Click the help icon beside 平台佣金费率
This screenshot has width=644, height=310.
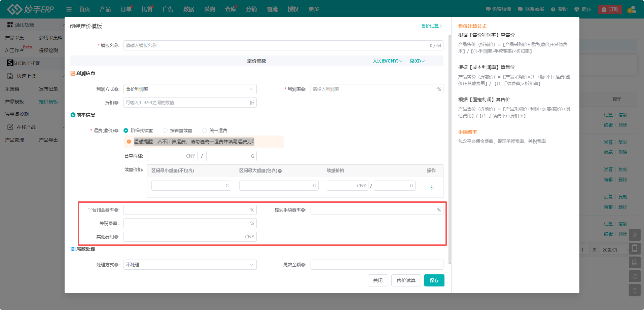click(116, 210)
